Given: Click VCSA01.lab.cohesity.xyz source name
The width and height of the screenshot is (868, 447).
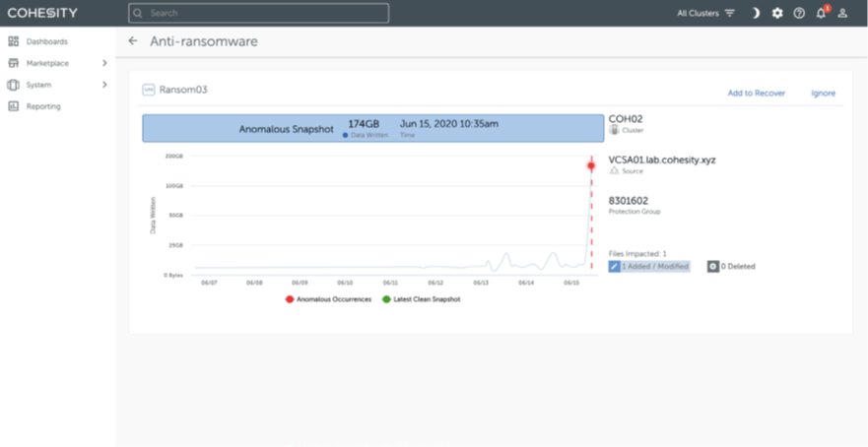Looking at the screenshot, I should pos(662,160).
